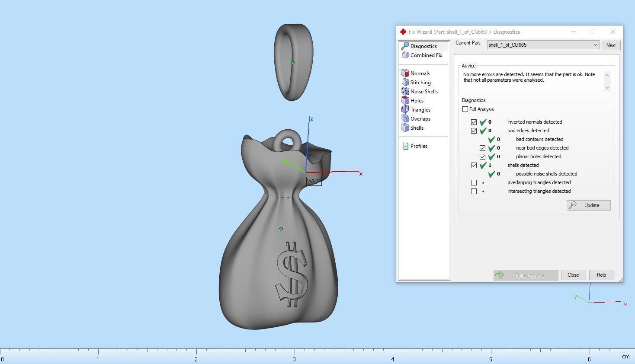Image resolution: width=635 pixels, height=364 pixels.
Task: Uncheck near bad edges detected checkbox
Action: click(483, 148)
